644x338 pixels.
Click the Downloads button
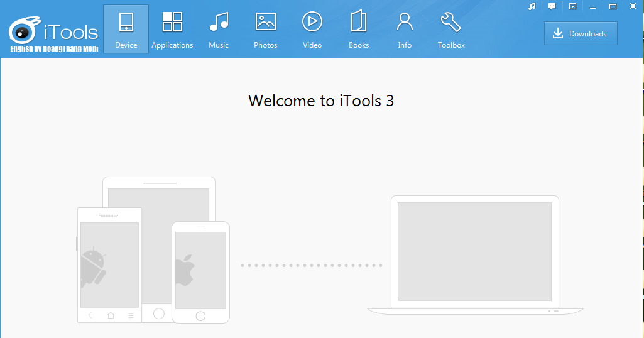click(x=581, y=34)
